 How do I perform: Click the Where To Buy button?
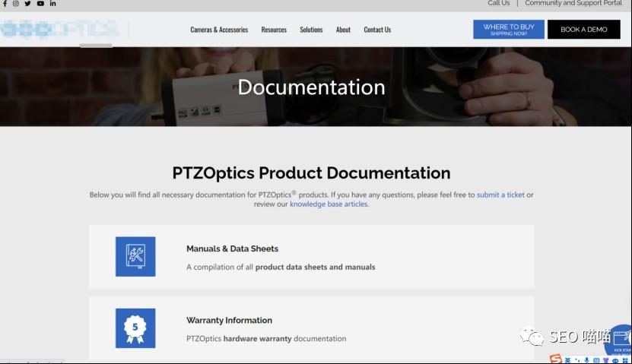click(509, 30)
